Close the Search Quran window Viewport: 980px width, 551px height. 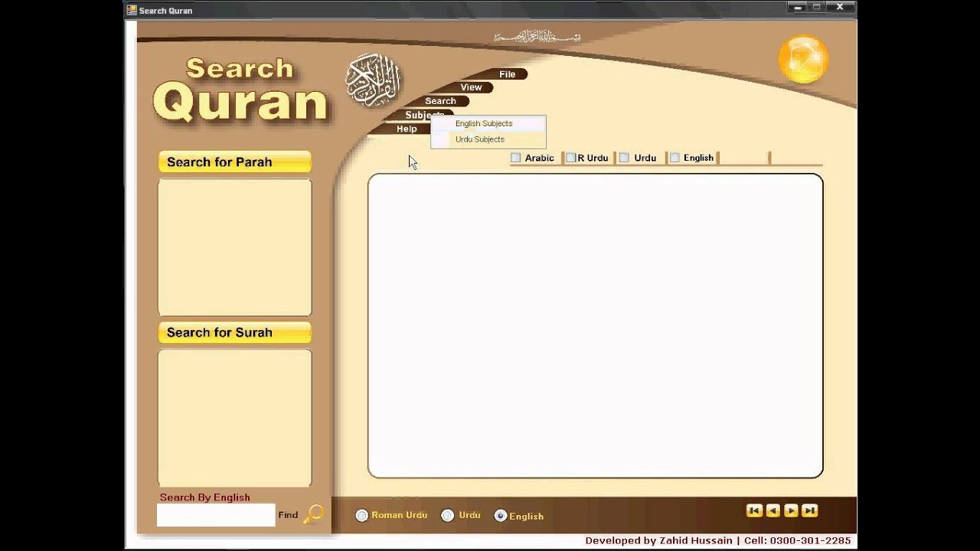[x=840, y=7]
